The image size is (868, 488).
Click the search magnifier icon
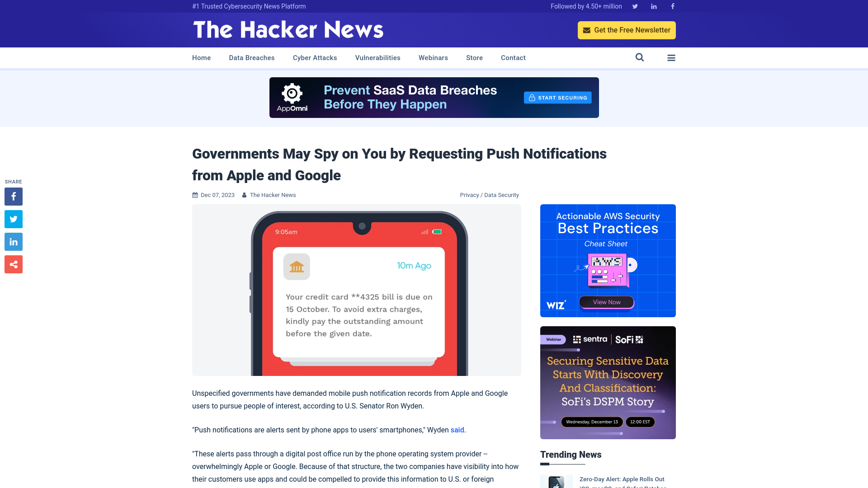[x=640, y=57]
